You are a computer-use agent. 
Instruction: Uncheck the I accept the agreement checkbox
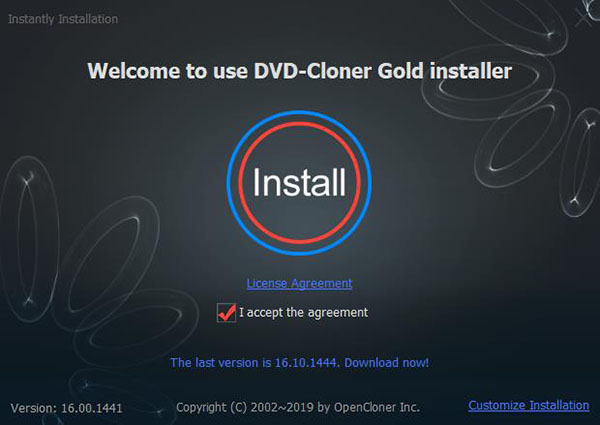[226, 313]
